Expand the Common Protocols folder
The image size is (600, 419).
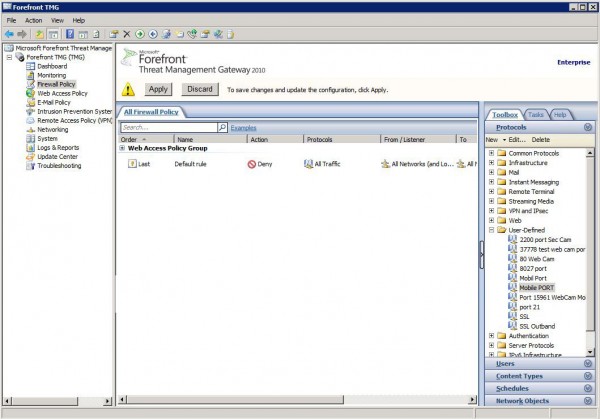(x=491, y=151)
